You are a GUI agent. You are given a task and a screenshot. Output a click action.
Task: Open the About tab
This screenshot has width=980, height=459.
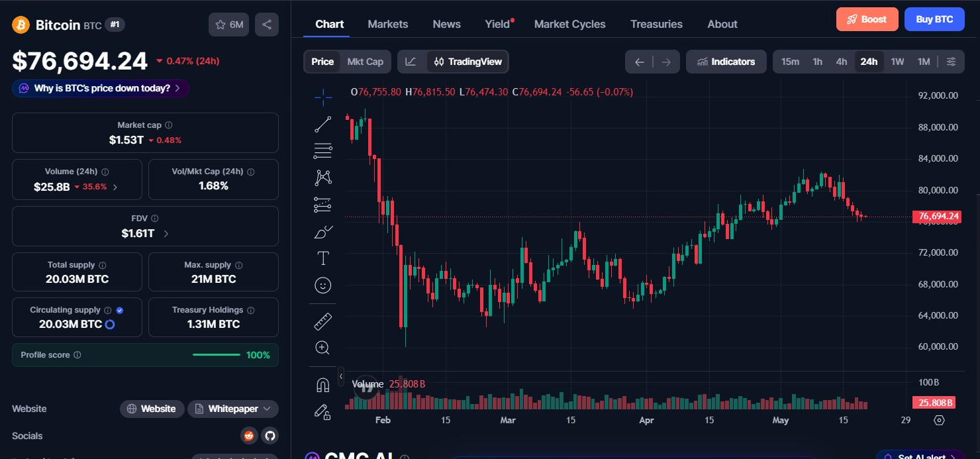[x=722, y=24]
